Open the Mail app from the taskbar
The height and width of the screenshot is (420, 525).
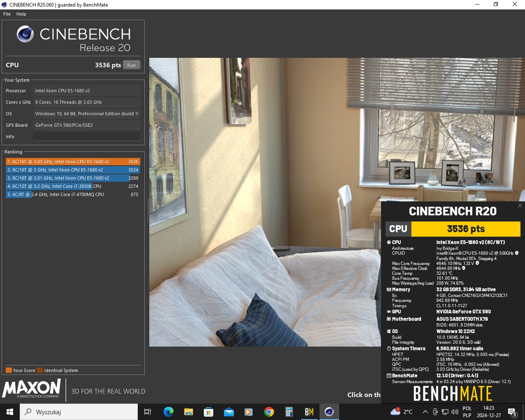click(228, 412)
